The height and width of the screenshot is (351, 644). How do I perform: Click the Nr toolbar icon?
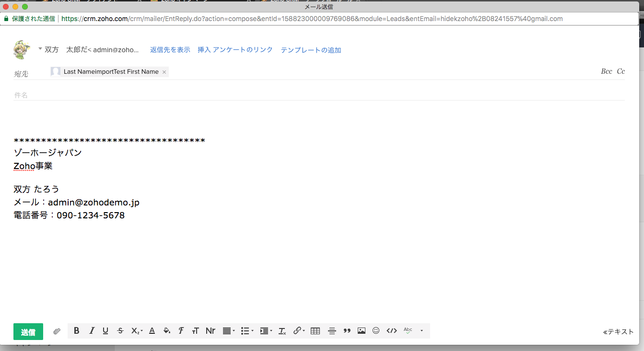tap(210, 331)
